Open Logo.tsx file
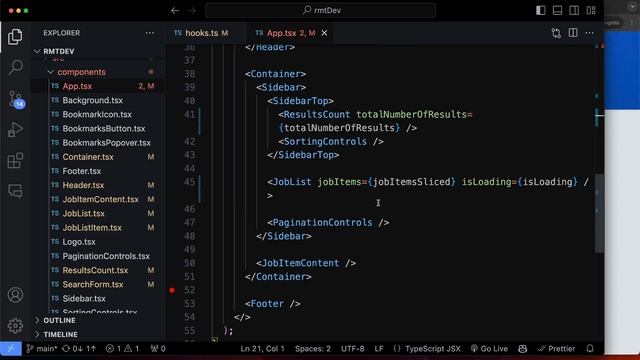Viewport: 640px width, 360px height. pos(98,242)
